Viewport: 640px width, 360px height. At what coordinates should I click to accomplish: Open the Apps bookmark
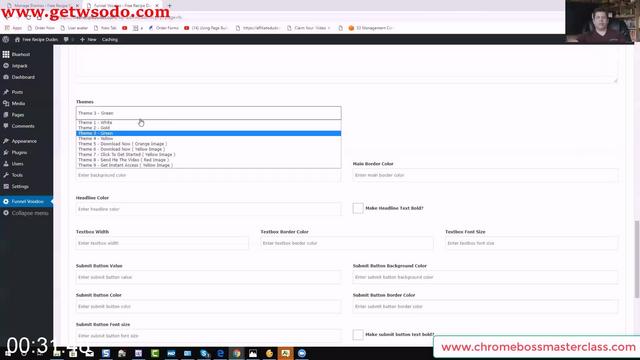(13, 28)
